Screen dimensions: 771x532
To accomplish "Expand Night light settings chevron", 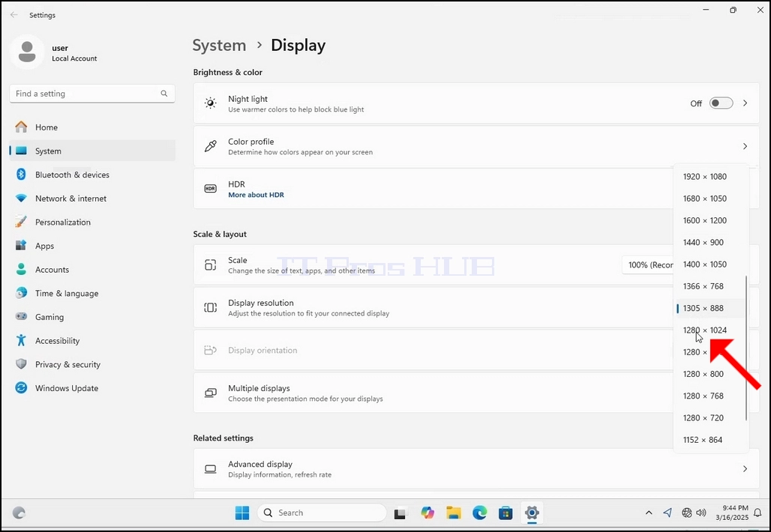I will (x=745, y=103).
